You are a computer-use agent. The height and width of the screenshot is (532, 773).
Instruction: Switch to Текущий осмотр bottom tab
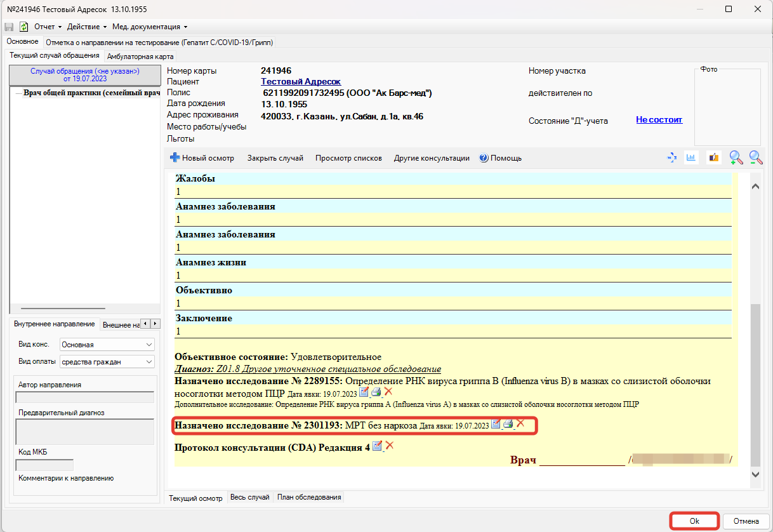click(x=195, y=498)
